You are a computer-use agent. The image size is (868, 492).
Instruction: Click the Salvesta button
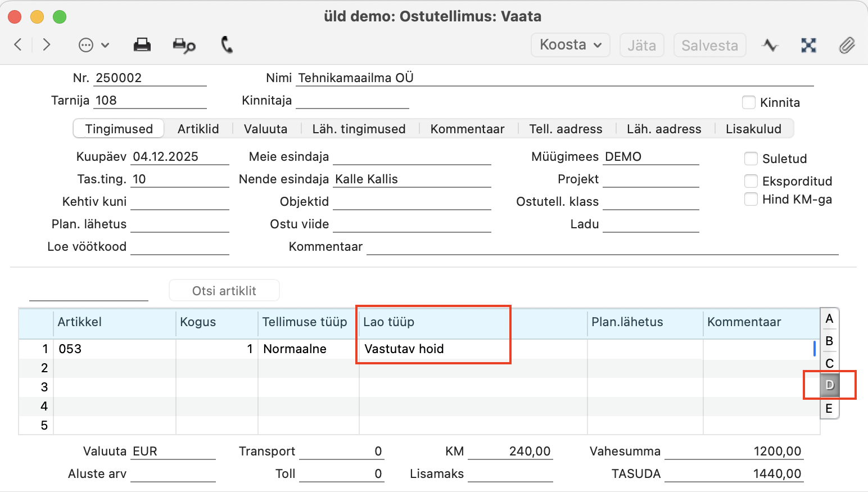(709, 46)
